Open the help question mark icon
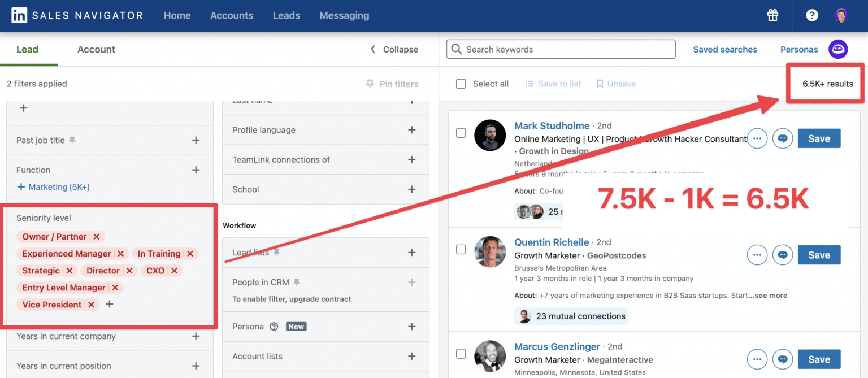 tap(812, 15)
